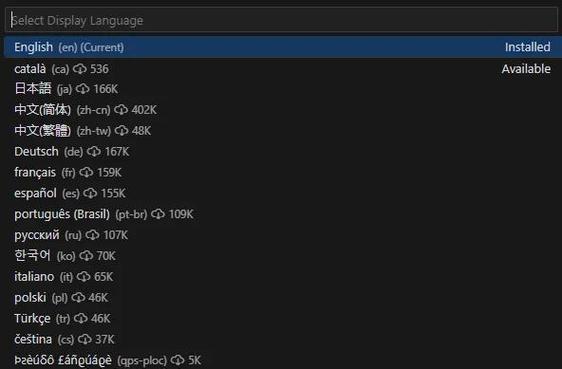Screen dimensions: 562x369
Task: Click cloud download icon beside čeština
Action: coord(85,339)
